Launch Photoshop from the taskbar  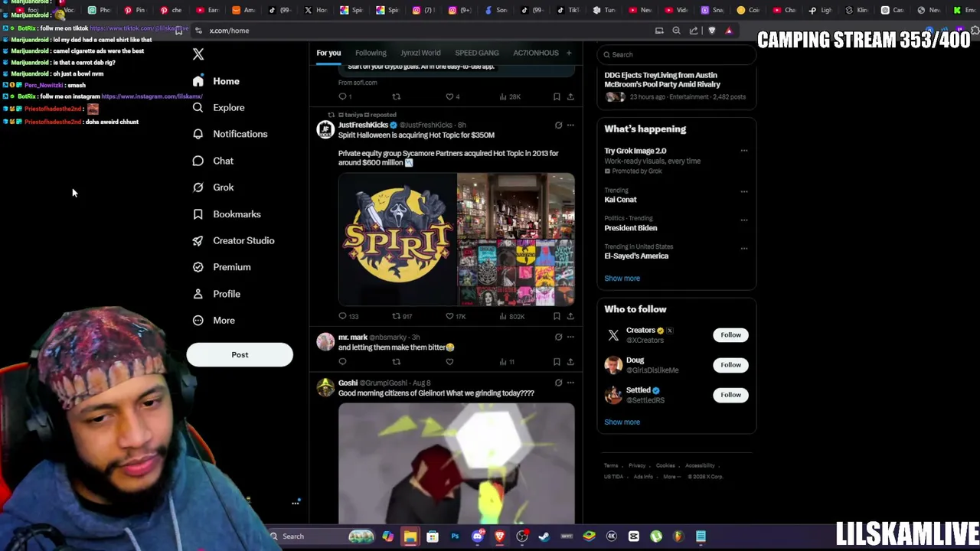tap(455, 536)
